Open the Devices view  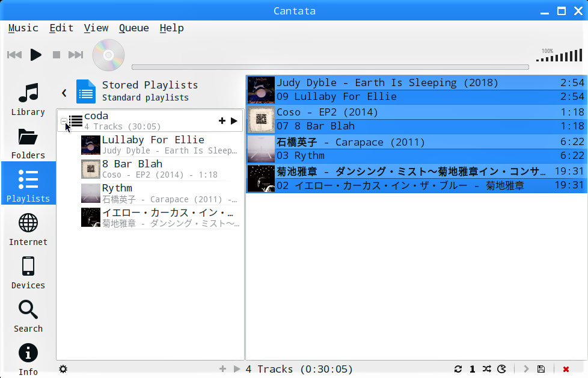point(28,273)
